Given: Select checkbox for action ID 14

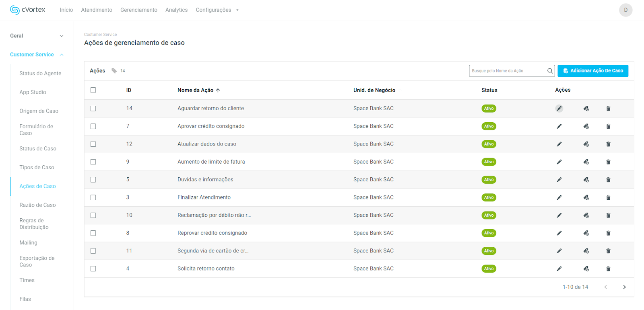Looking at the screenshot, I should [x=93, y=109].
